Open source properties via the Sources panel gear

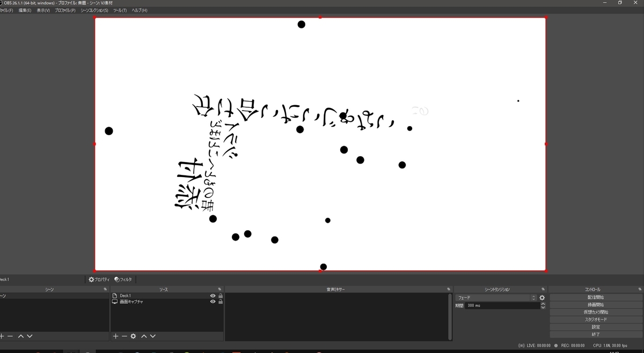click(x=133, y=336)
